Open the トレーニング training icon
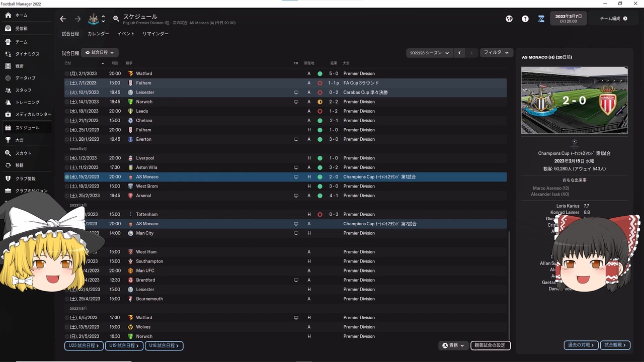The height and width of the screenshot is (362, 644). coord(8,102)
